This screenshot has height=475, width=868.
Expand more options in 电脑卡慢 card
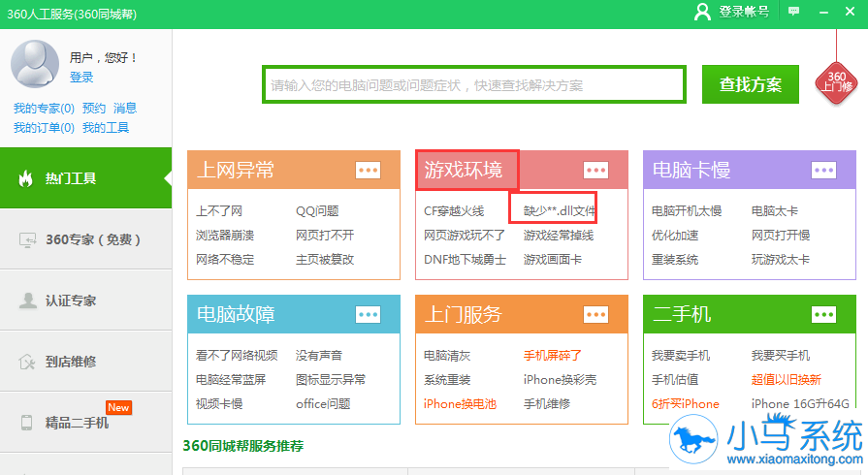[823, 170]
